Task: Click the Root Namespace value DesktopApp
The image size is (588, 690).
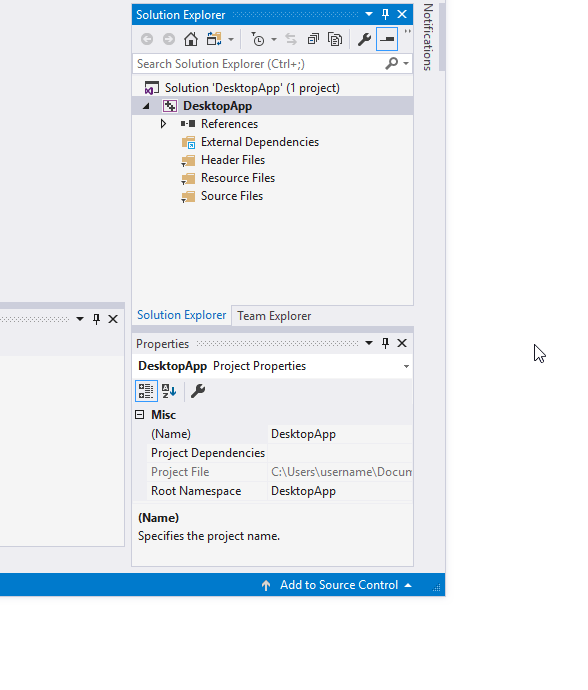Action: pos(303,491)
